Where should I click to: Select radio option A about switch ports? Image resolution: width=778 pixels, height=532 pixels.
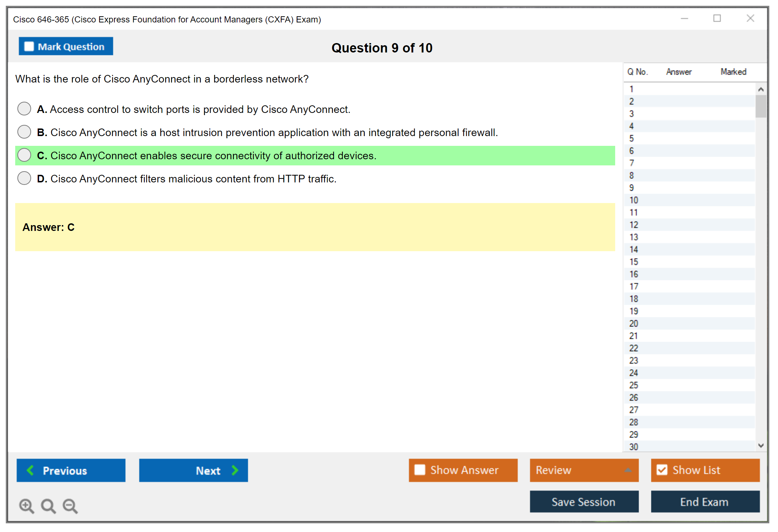click(x=24, y=109)
